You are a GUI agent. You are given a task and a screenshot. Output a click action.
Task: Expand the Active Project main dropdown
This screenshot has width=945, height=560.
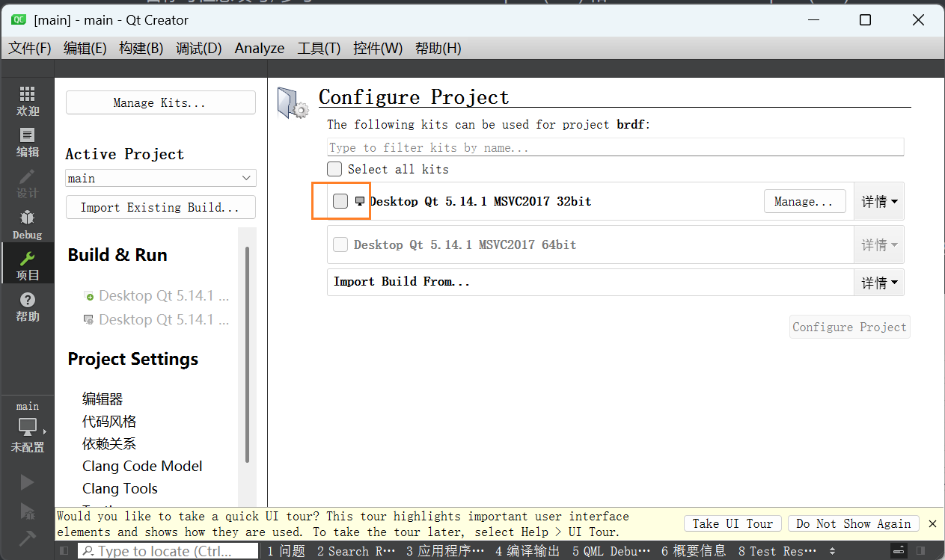click(x=160, y=178)
